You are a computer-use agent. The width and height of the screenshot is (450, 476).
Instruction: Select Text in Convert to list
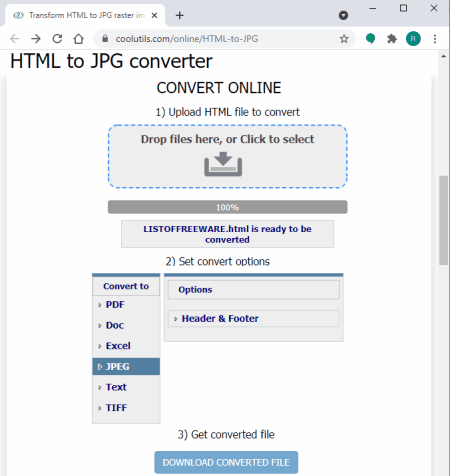(x=126, y=387)
